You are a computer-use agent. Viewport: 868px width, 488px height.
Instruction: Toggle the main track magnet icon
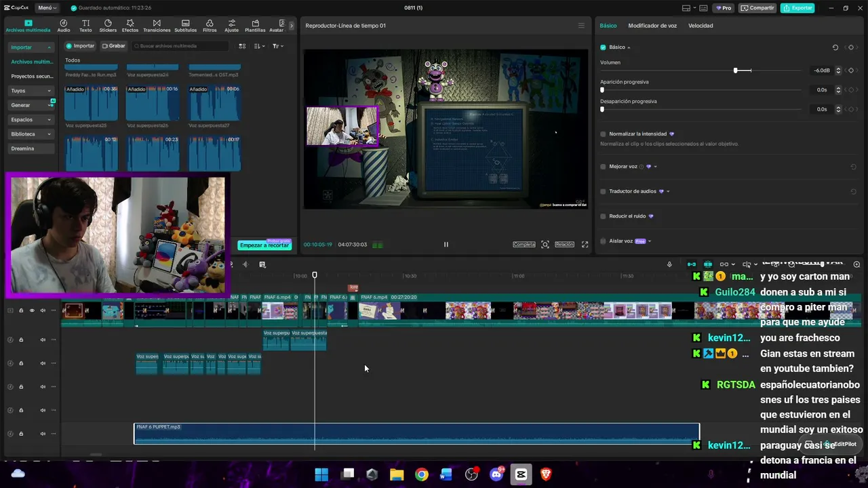point(692,264)
